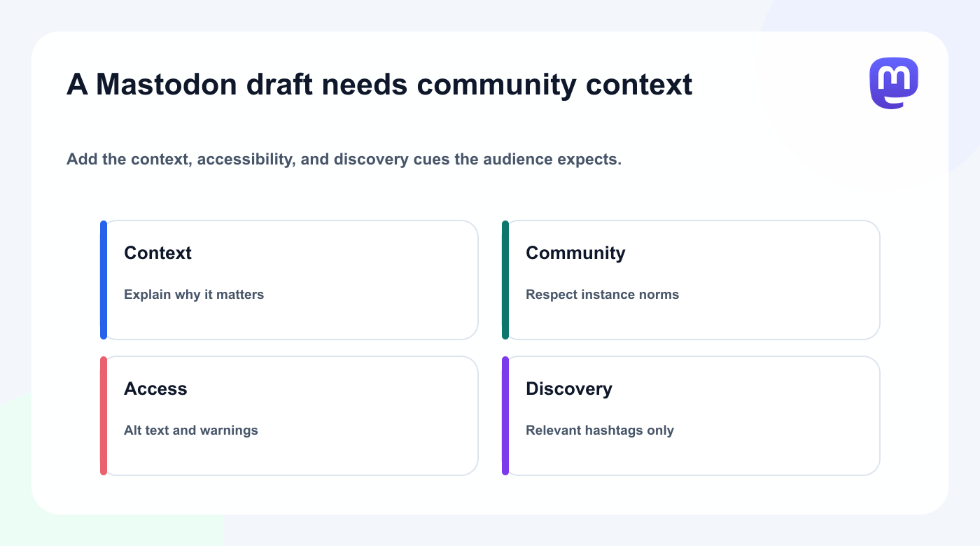
Task: Click 'Respect instance norms' text
Action: pos(602,295)
